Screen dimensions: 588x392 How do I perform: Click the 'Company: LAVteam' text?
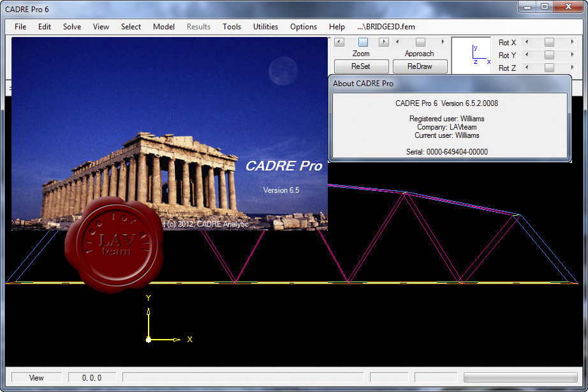point(446,127)
